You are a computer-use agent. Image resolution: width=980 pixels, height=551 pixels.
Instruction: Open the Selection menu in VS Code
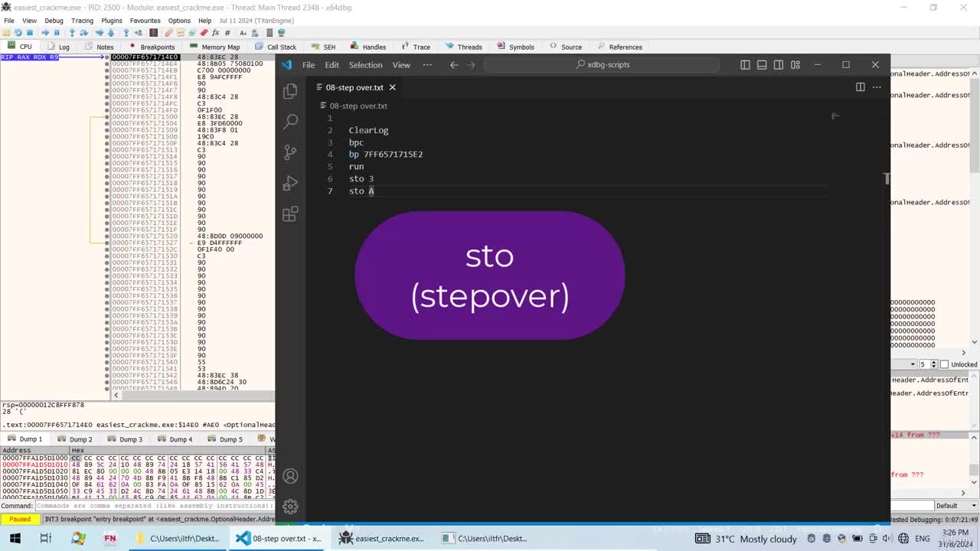tap(365, 65)
